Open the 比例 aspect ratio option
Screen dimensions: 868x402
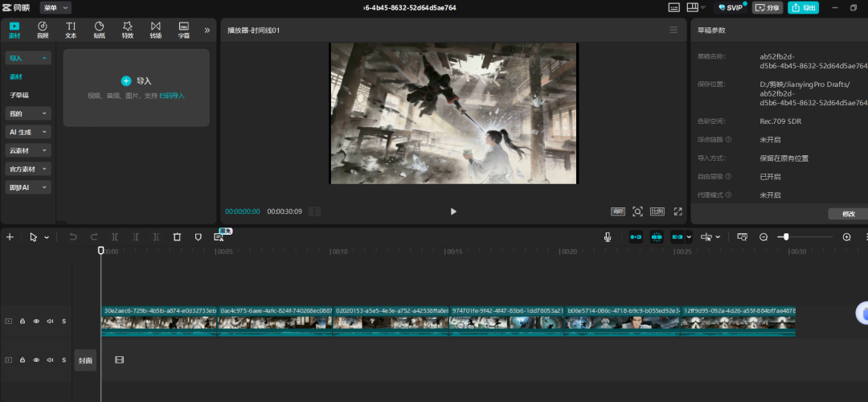click(x=657, y=211)
